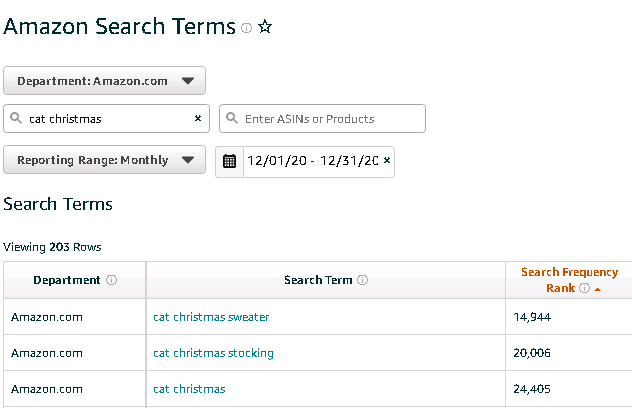Screen dimensions: 632x408
Task: Open the cat christmas stocking link
Action: click(213, 353)
